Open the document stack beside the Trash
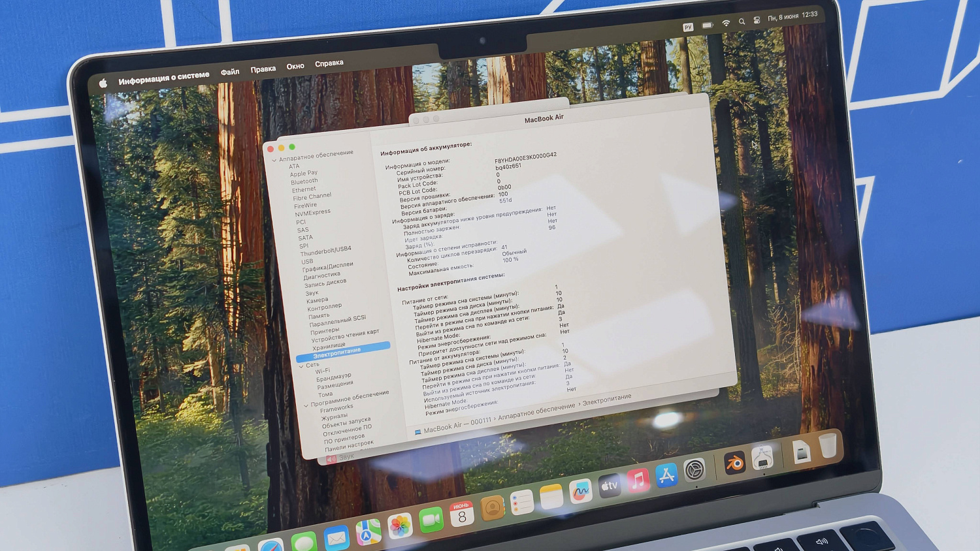980x551 pixels. point(802,452)
